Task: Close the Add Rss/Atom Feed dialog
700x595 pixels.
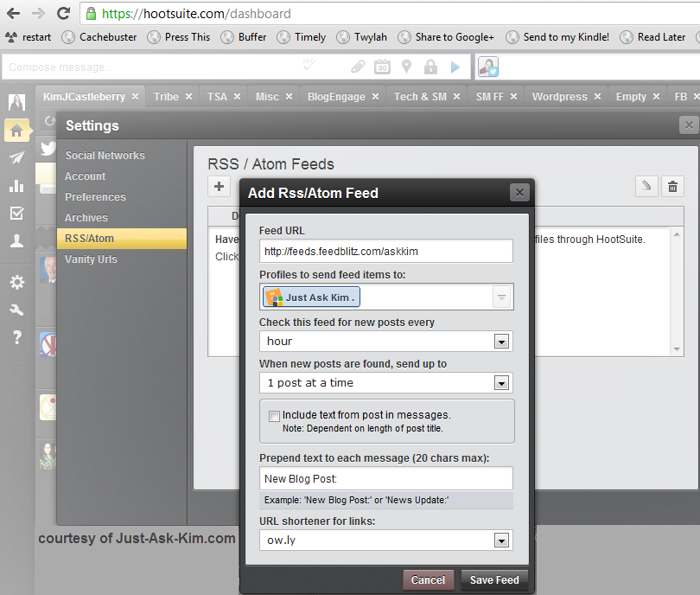Action: (x=519, y=193)
